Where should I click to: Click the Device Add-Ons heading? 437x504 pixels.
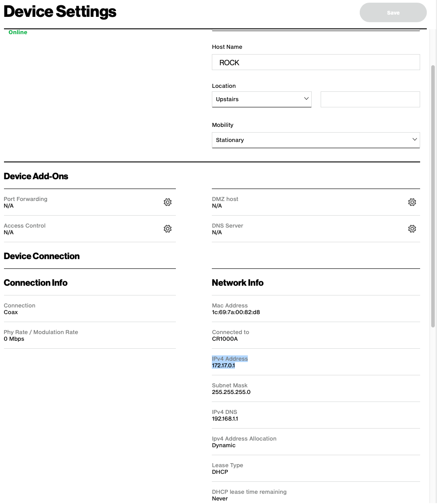(x=36, y=176)
